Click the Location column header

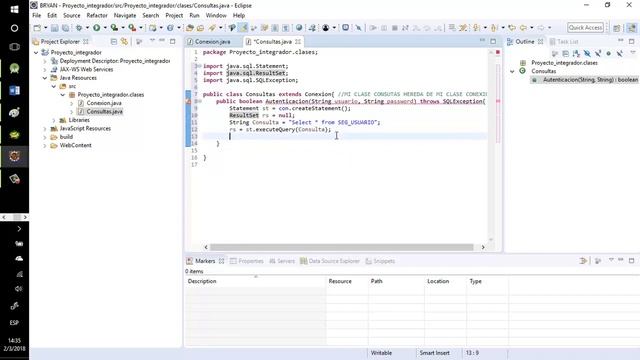445,281
